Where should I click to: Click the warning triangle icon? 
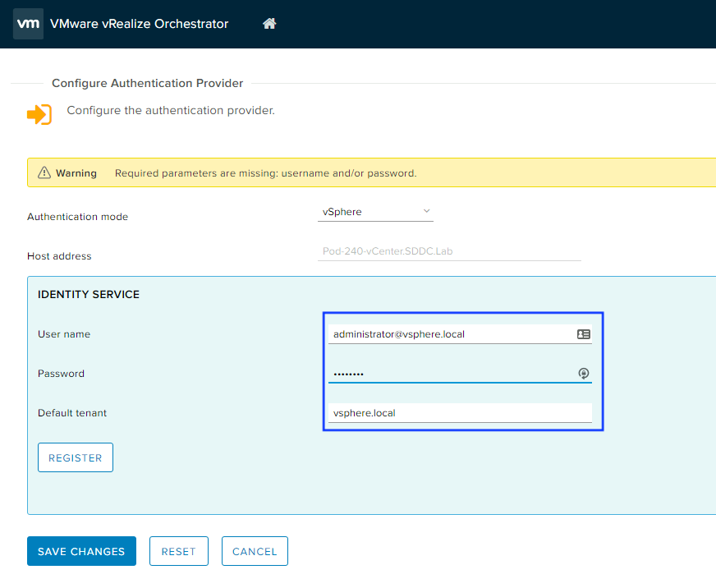click(x=43, y=173)
